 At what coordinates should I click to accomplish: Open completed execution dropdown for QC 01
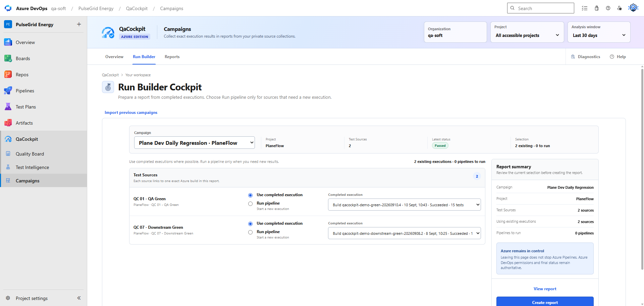(404, 205)
